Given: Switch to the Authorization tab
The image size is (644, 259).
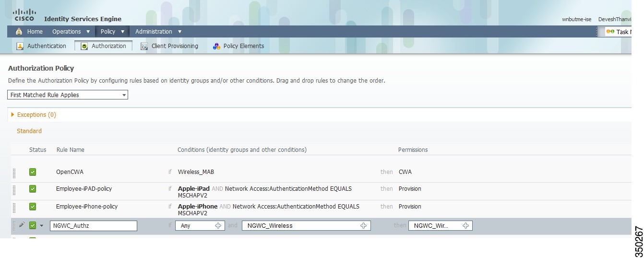Looking at the screenshot, I should pos(103,46).
